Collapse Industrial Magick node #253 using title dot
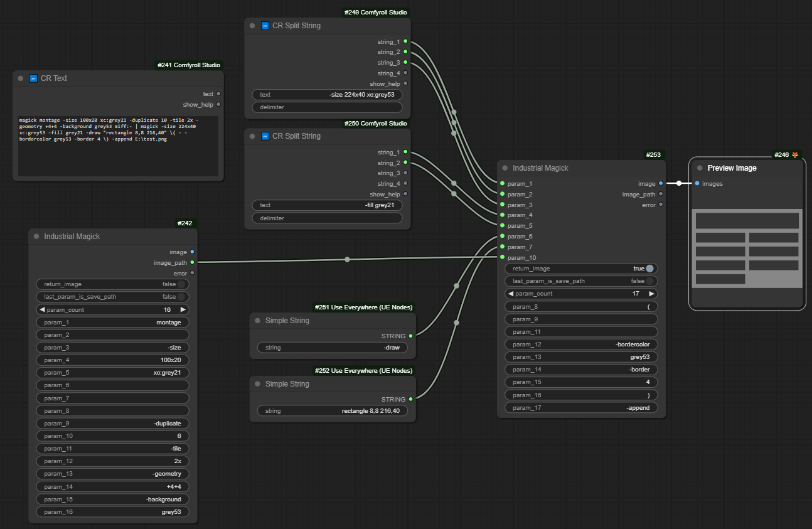 click(x=505, y=168)
